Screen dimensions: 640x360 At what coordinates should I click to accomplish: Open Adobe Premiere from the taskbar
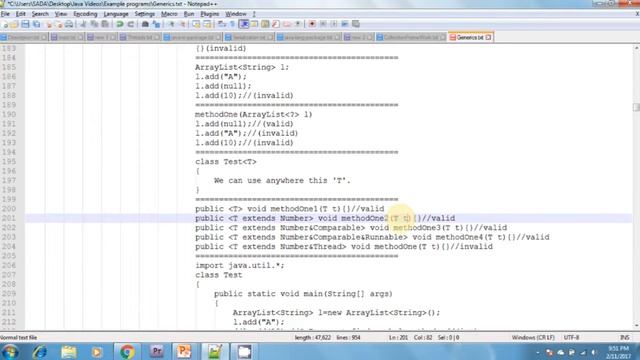[x=156, y=351]
